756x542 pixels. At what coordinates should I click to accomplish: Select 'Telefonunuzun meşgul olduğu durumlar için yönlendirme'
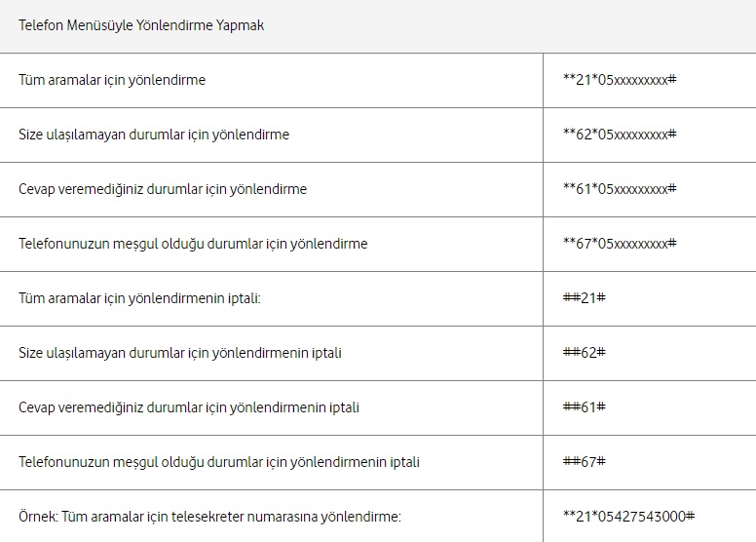point(193,244)
